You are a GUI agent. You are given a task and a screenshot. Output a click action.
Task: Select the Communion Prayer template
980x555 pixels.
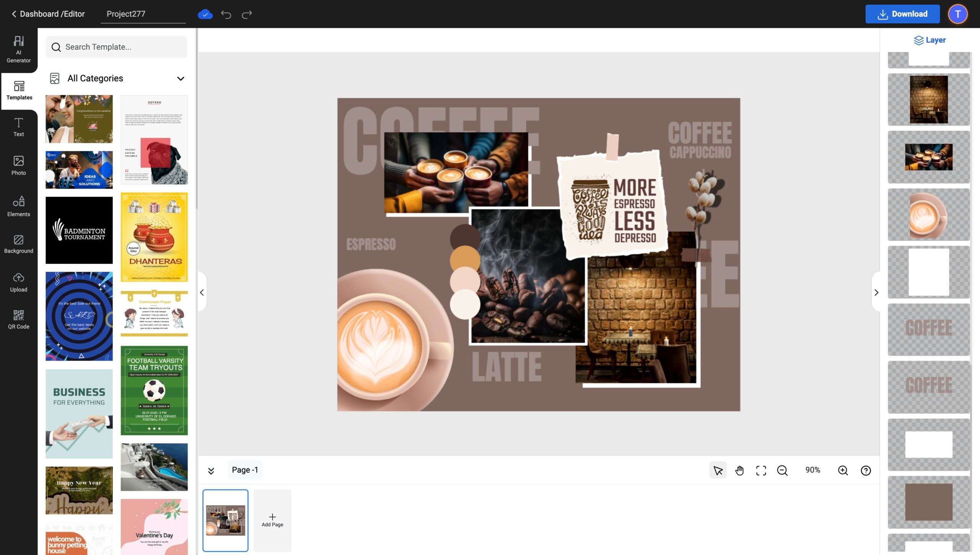coord(154,313)
